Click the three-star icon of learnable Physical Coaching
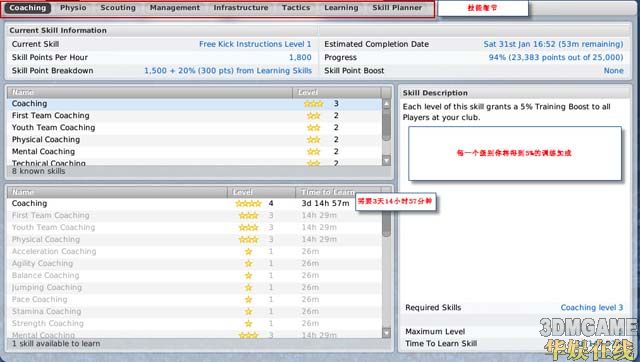This screenshot has height=362, width=640. [248, 239]
